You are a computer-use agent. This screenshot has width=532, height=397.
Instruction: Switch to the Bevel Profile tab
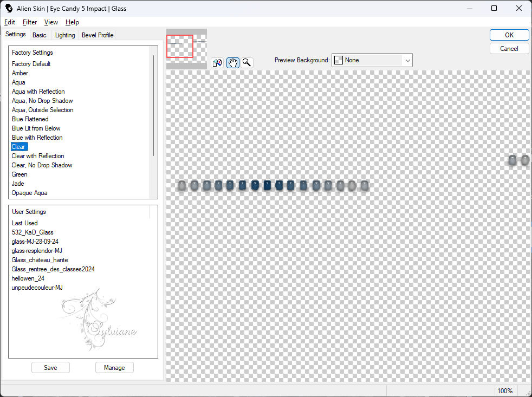98,35
